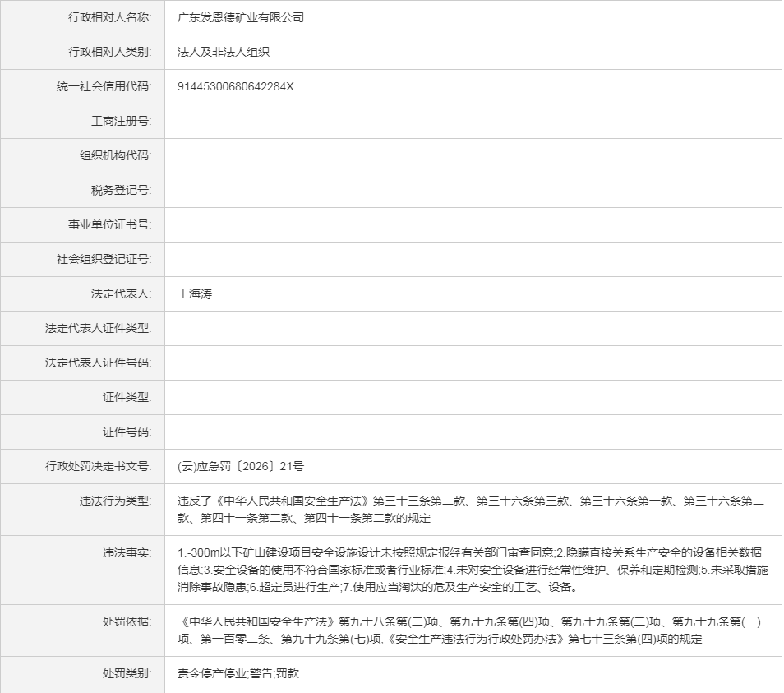The width and height of the screenshot is (784, 693).
Task: Select the label 事业单位证书号
Action: click(x=109, y=224)
